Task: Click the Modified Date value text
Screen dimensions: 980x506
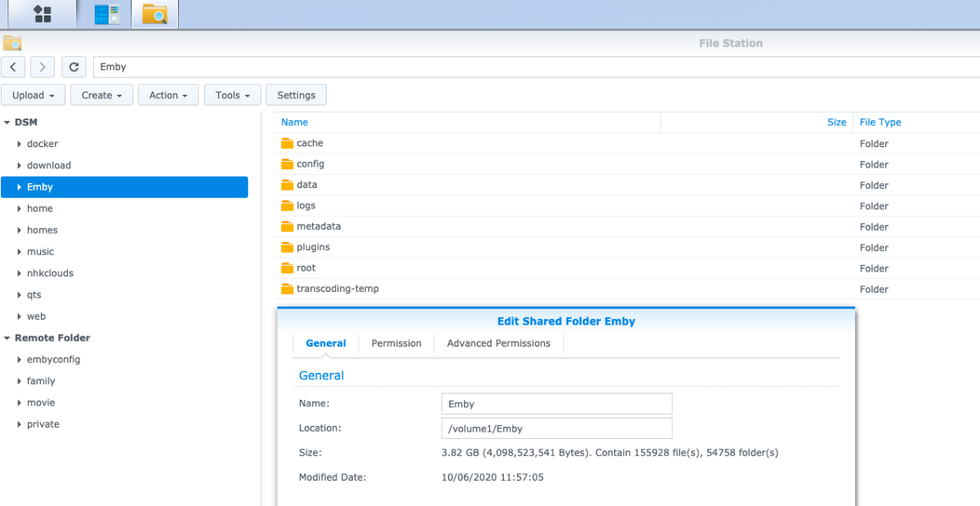Action: pos(492,477)
